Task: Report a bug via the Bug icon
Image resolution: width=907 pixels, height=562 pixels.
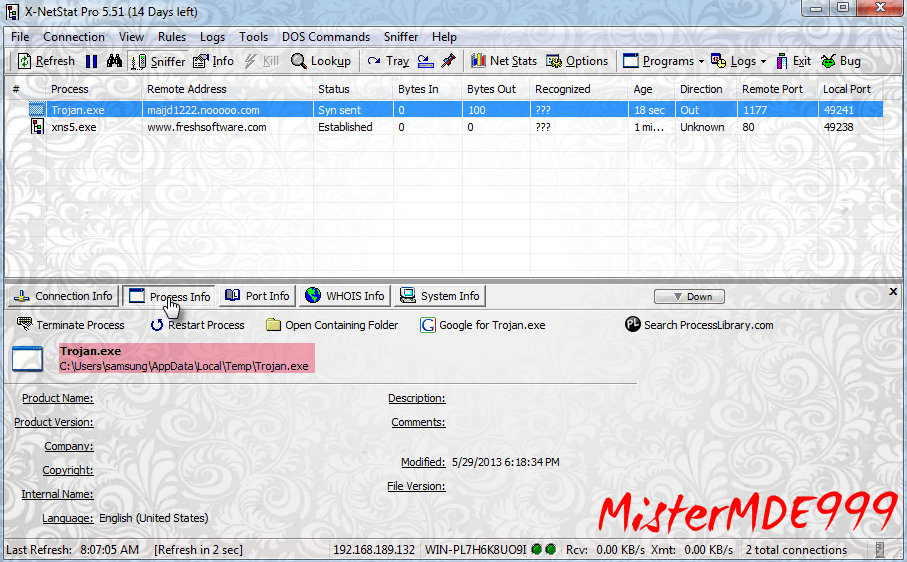Action: (841, 61)
